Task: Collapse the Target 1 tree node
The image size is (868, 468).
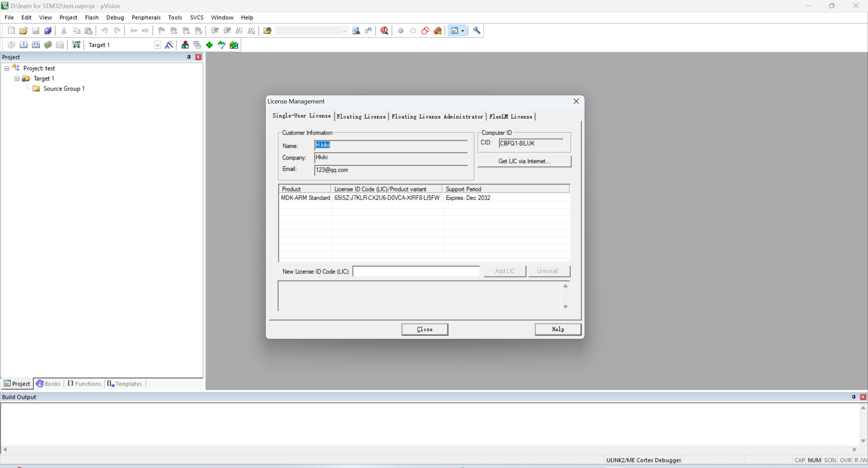Action: point(17,79)
